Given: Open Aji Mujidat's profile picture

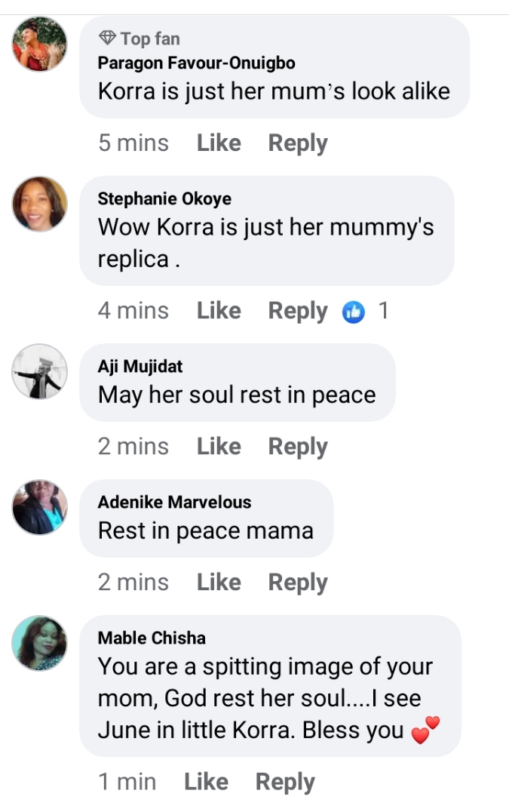Looking at the screenshot, I should pos(40,372).
